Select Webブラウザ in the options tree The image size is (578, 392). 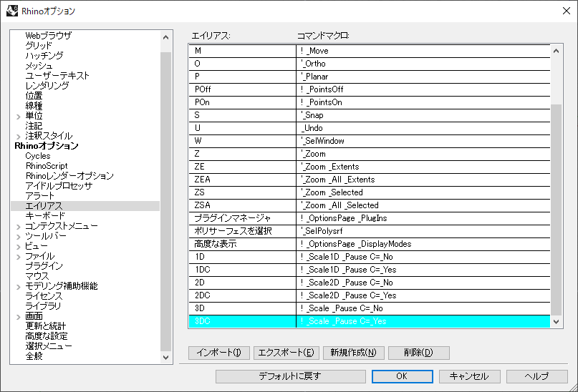point(48,35)
